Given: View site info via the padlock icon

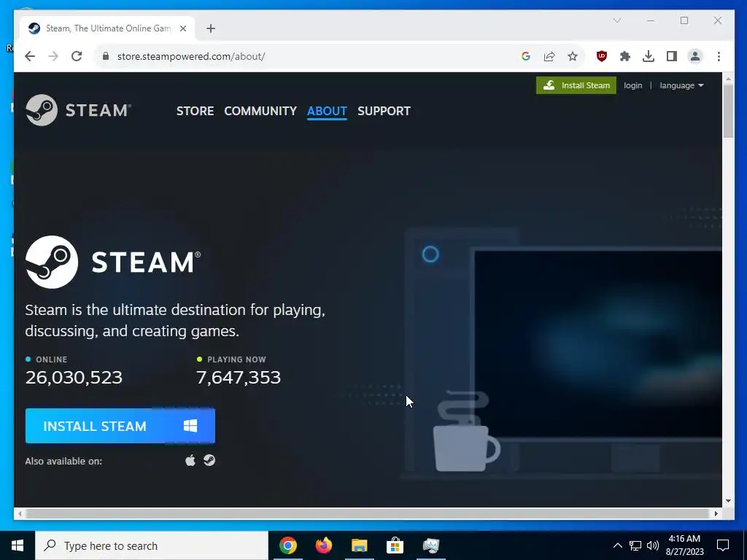Looking at the screenshot, I should pos(106,56).
